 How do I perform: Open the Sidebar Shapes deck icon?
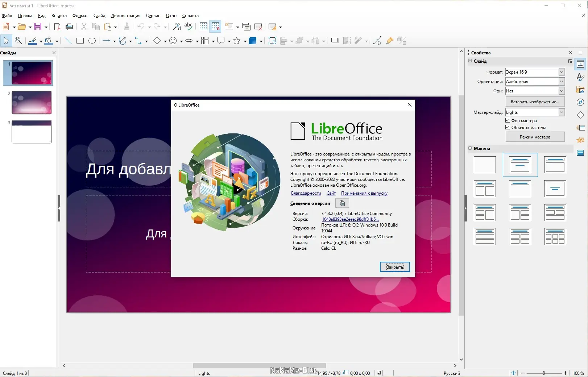point(580,115)
